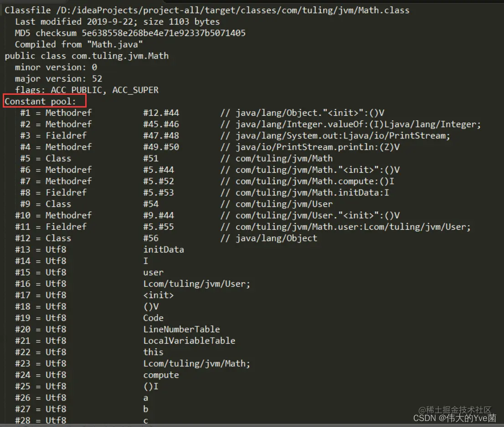Viewport: 504px width, 427px height.
Task: Click the 'user' Utf8 value
Action: pyautogui.click(x=153, y=273)
